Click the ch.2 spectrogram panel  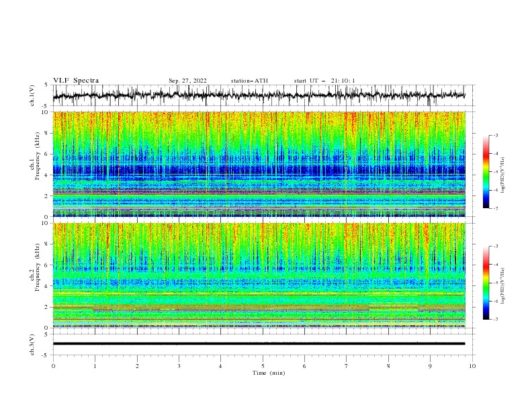(259, 275)
